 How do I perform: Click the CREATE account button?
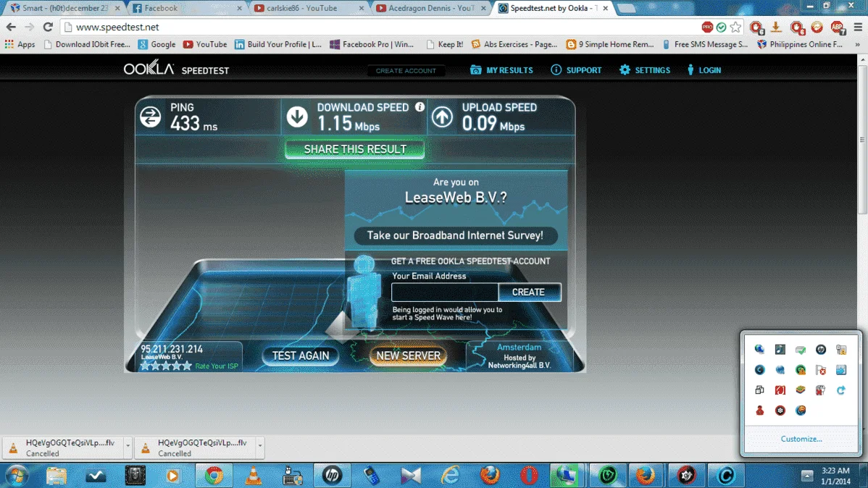529,292
